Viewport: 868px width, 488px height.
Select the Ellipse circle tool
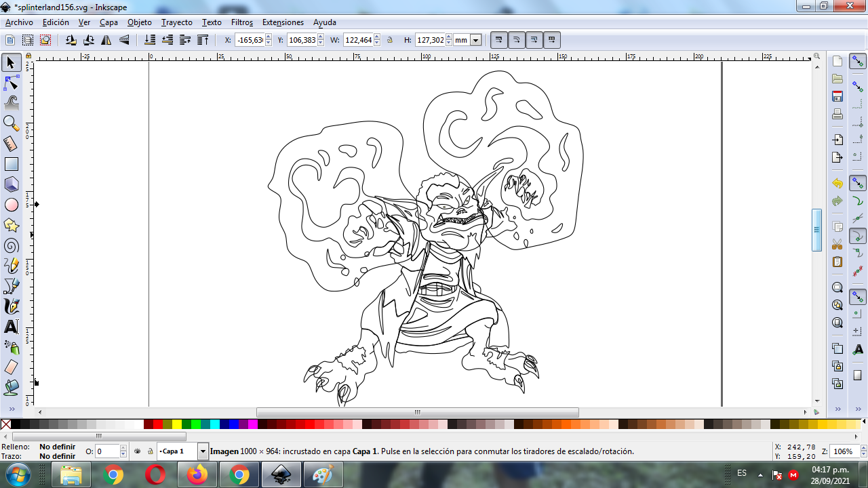[x=11, y=205]
